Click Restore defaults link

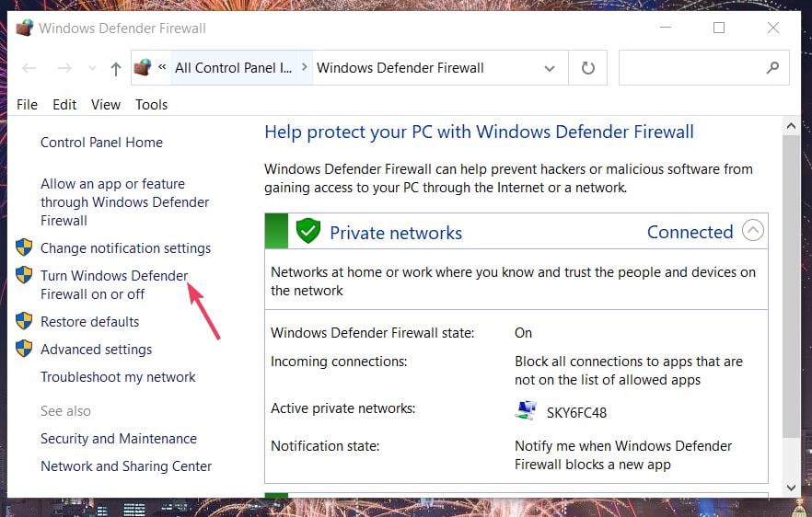click(89, 322)
